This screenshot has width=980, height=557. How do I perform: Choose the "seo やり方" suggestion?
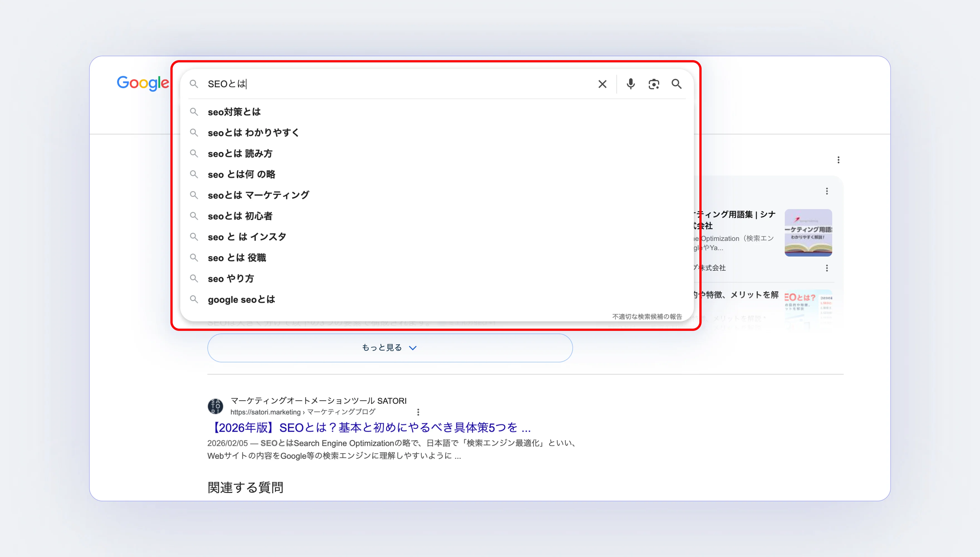437,278
